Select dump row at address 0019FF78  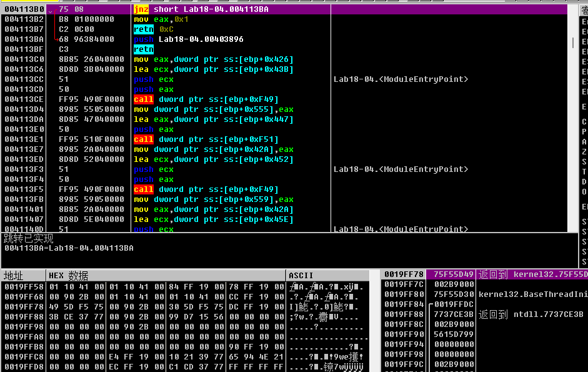pos(185,307)
